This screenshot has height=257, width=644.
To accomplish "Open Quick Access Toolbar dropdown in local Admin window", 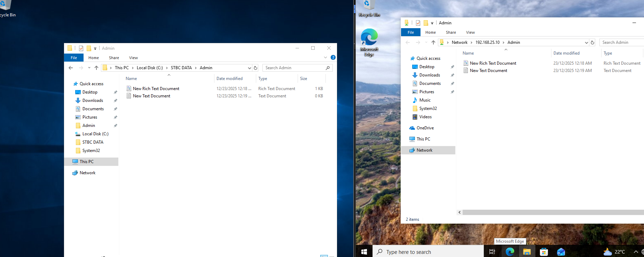I will tap(95, 48).
